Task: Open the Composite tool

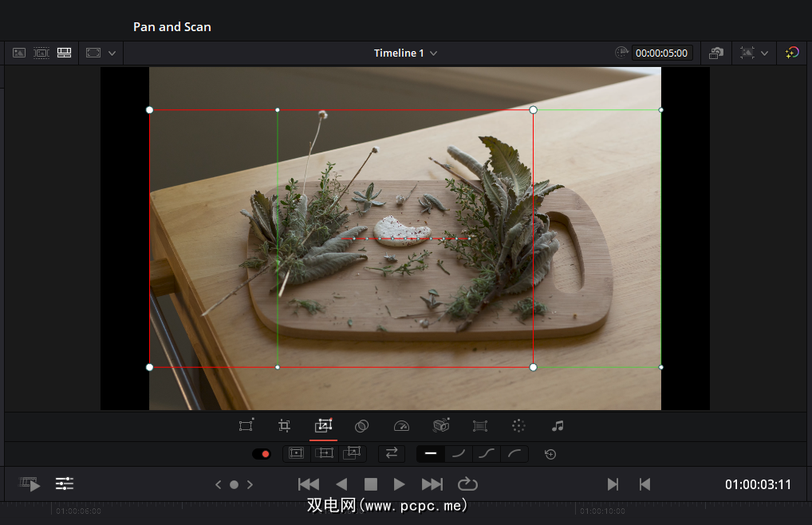Action: click(361, 426)
